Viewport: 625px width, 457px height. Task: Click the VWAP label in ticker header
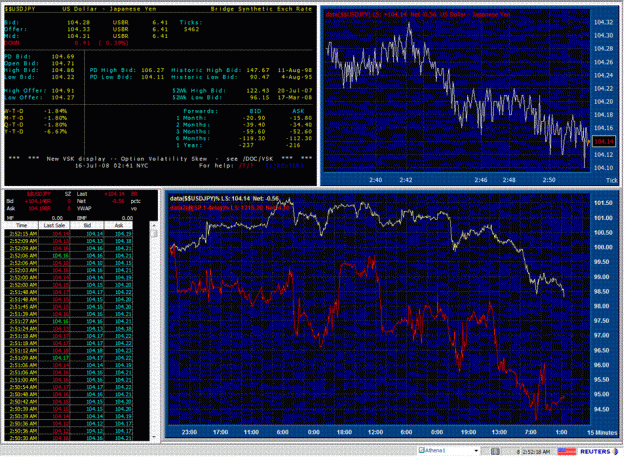(x=84, y=208)
